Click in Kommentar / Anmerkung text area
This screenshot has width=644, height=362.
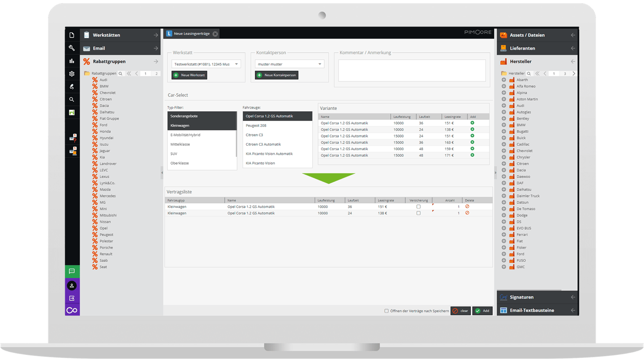[x=412, y=71]
